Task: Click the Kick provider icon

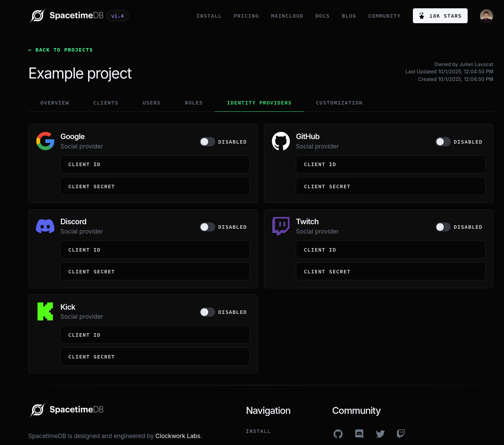Action: click(x=45, y=311)
